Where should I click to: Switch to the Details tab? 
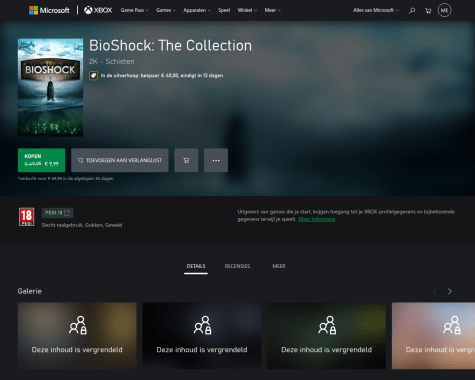196,266
